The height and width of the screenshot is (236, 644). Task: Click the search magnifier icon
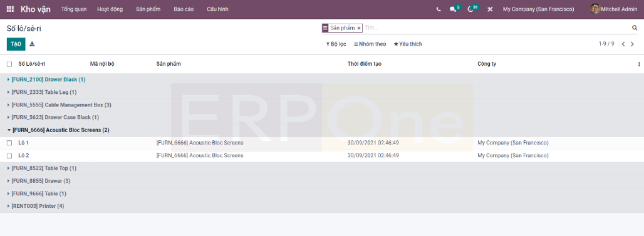click(x=634, y=28)
